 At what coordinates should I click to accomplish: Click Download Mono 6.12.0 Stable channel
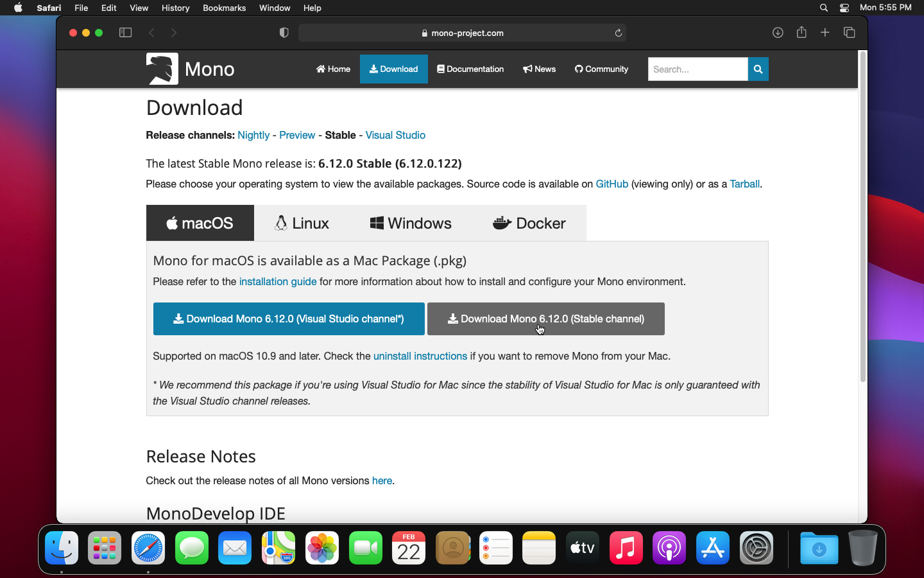(545, 319)
